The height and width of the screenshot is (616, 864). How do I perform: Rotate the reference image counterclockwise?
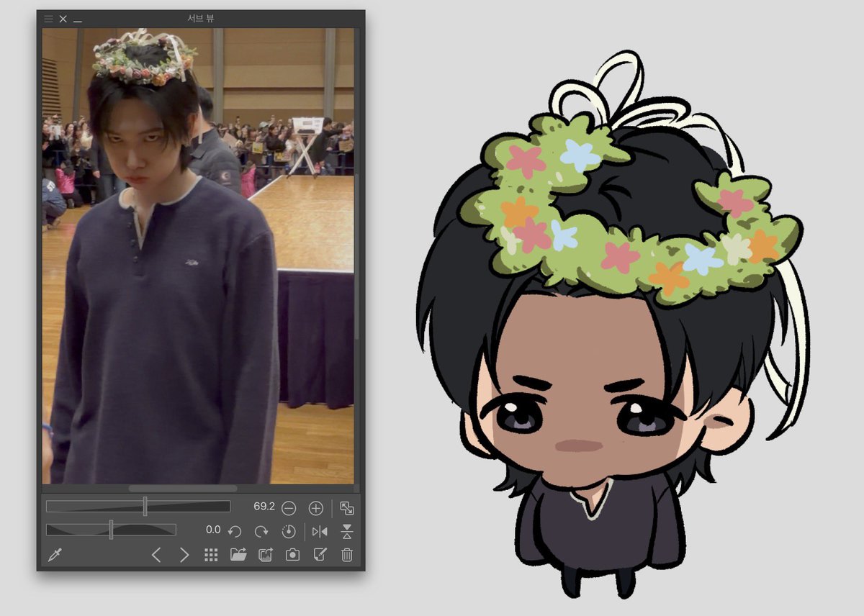[234, 532]
